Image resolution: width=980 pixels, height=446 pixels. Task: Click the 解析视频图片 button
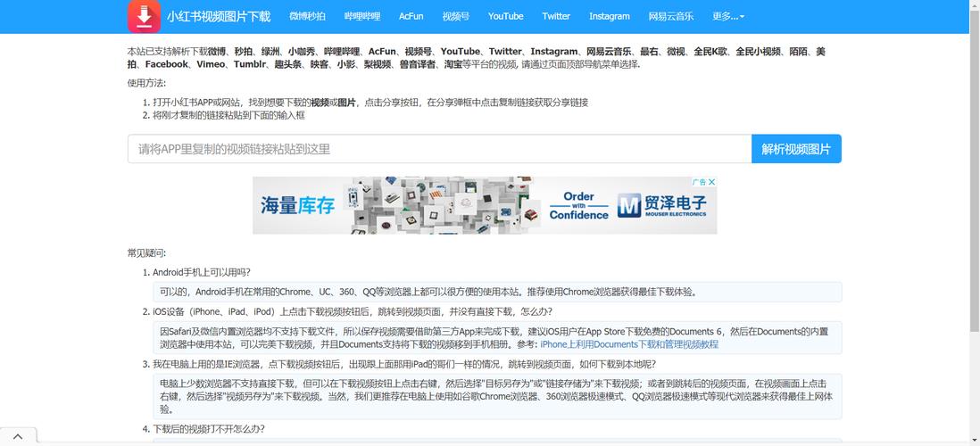pyautogui.click(x=796, y=149)
